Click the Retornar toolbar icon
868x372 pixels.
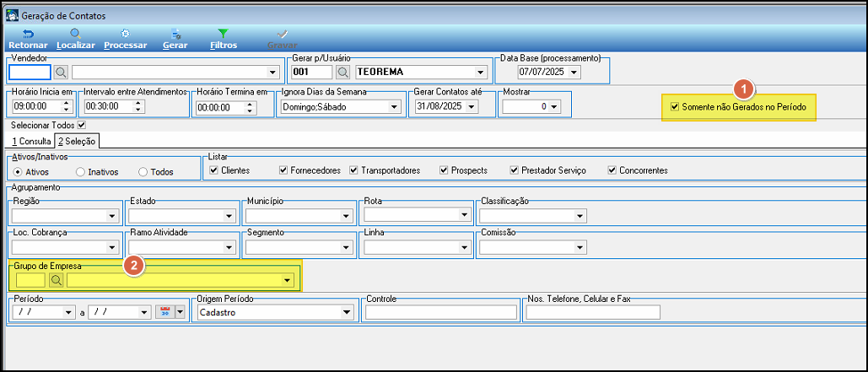[x=28, y=34]
